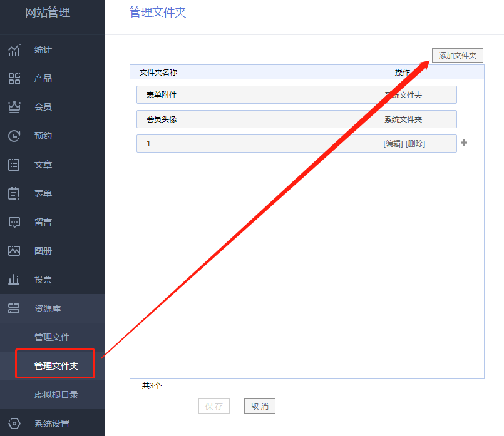Screen dimensions: 504x436
Task: Select the 统计 statistics icon in sidebar
Action: point(14,49)
